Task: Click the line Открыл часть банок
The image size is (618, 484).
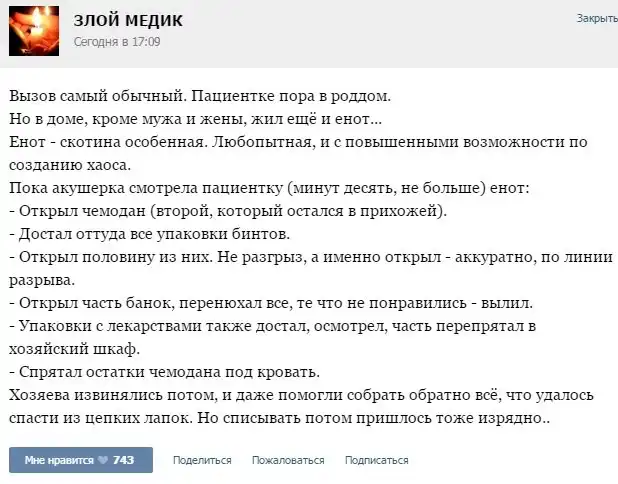Action: coord(276,301)
